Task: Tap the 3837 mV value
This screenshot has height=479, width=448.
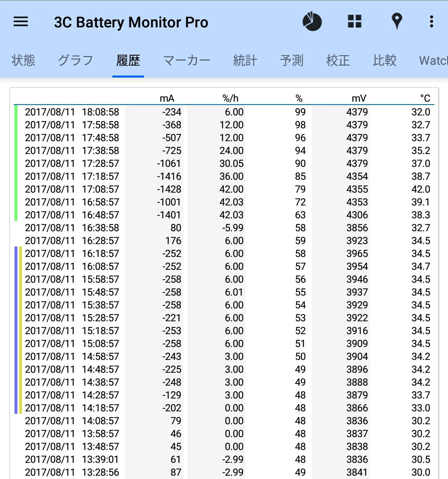Action: pos(357,433)
